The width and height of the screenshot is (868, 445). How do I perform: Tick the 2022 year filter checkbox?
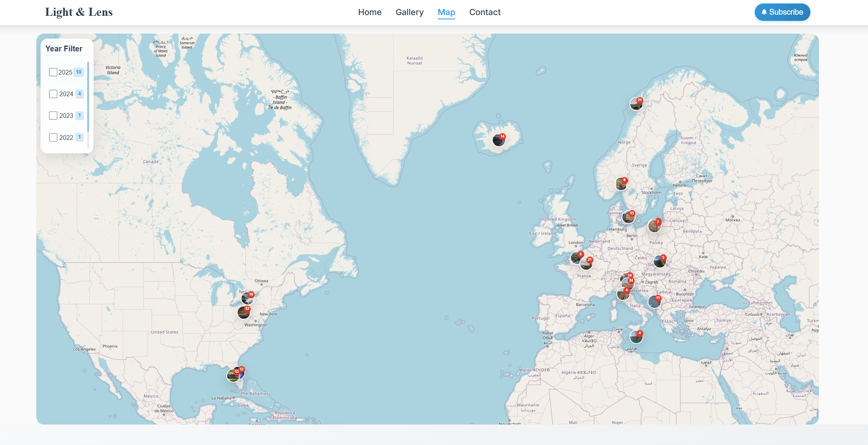(53, 138)
